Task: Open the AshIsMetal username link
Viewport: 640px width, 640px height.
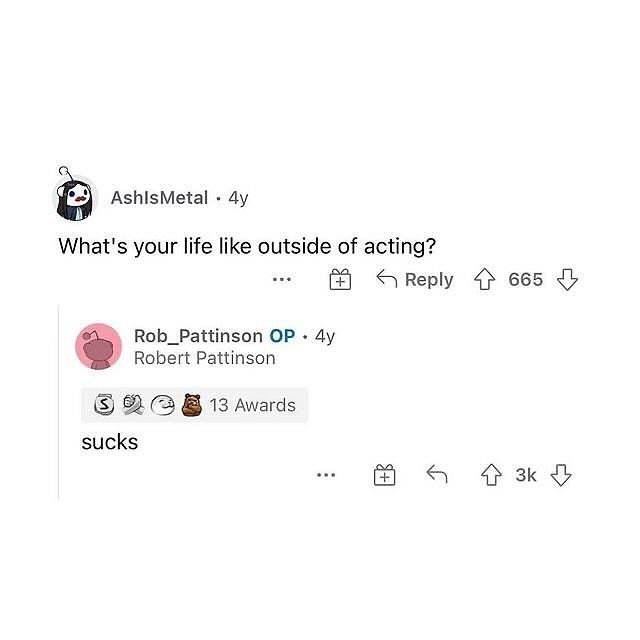Action: 159,198
